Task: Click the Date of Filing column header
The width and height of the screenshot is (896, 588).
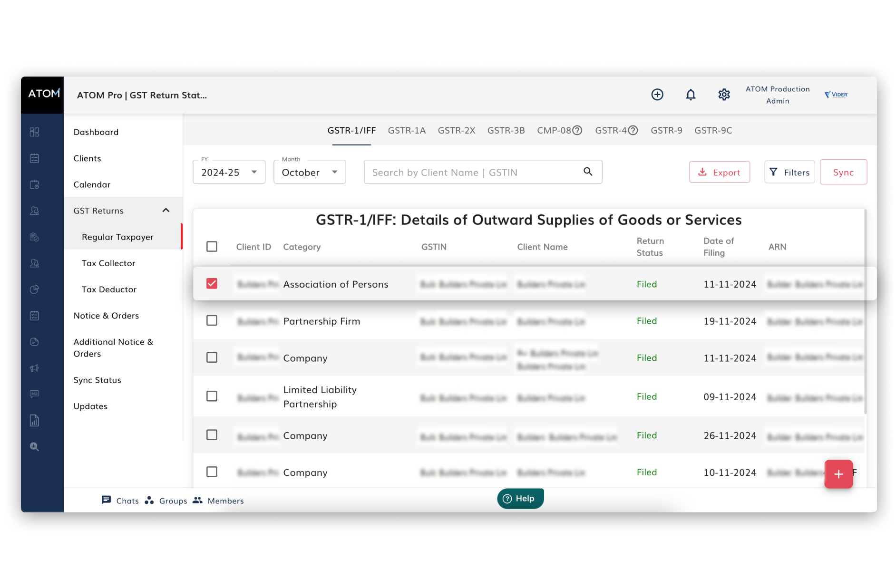Action: click(719, 247)
